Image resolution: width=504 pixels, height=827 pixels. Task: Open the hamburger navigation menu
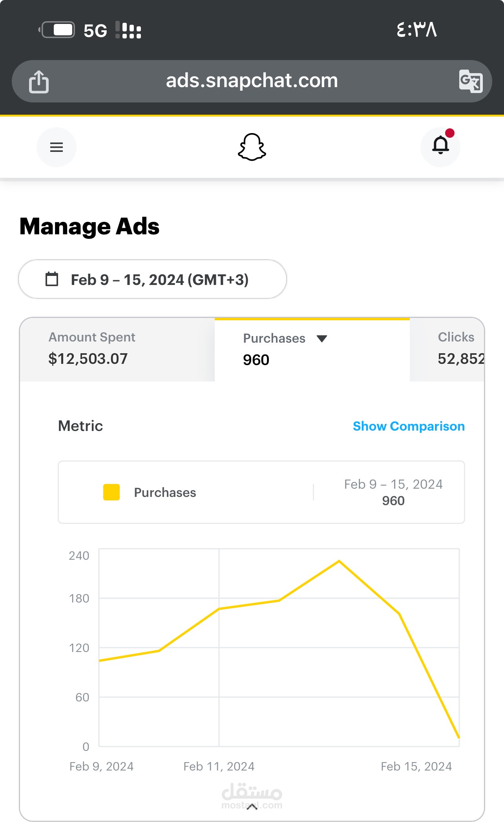click(x=57, y=147)
